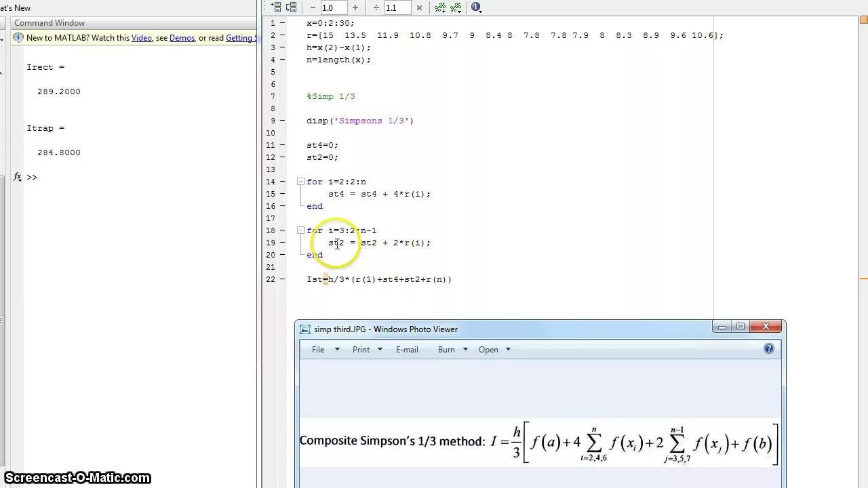Click the code line n=length(x);

click(x=338, y=60)
